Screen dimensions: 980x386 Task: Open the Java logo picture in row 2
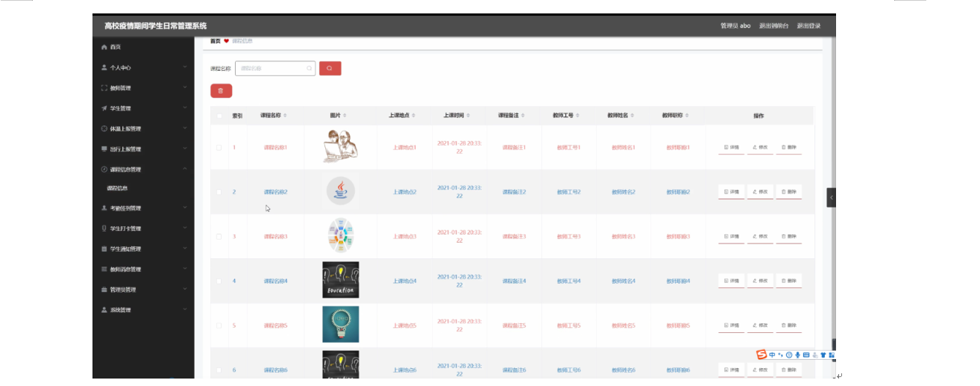pyautogui.click(x=341, y=192)
